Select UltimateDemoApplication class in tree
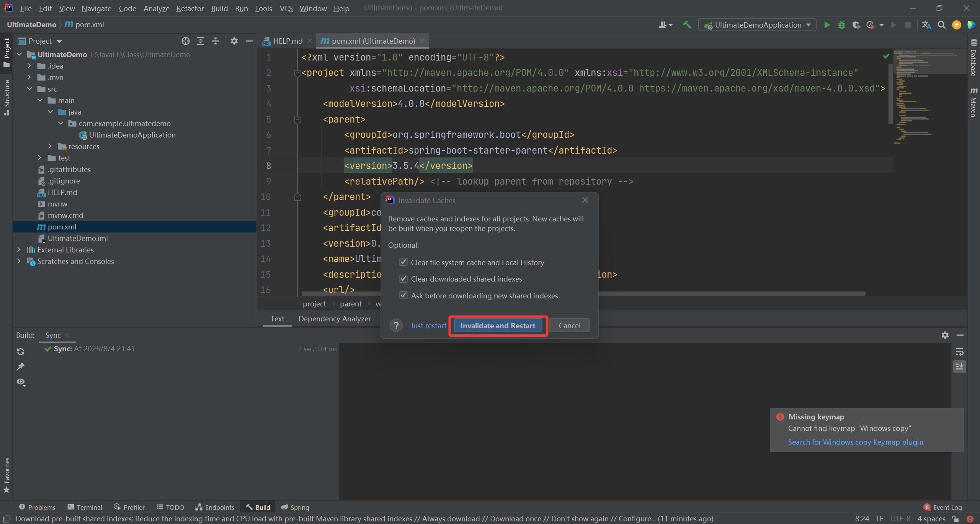This screenshot has height=524, width=980. 132,135
